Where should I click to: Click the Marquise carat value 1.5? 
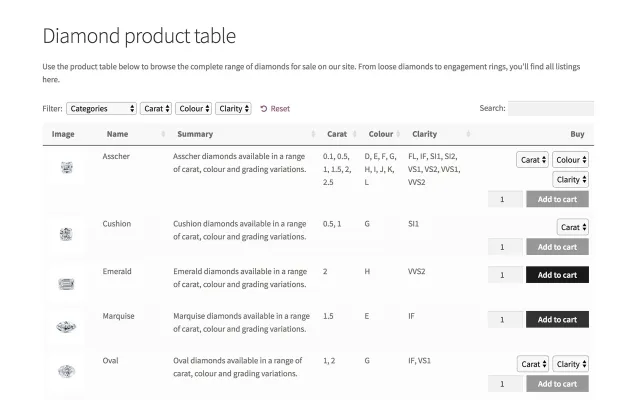pyautogui.click(x=328, y=316)
